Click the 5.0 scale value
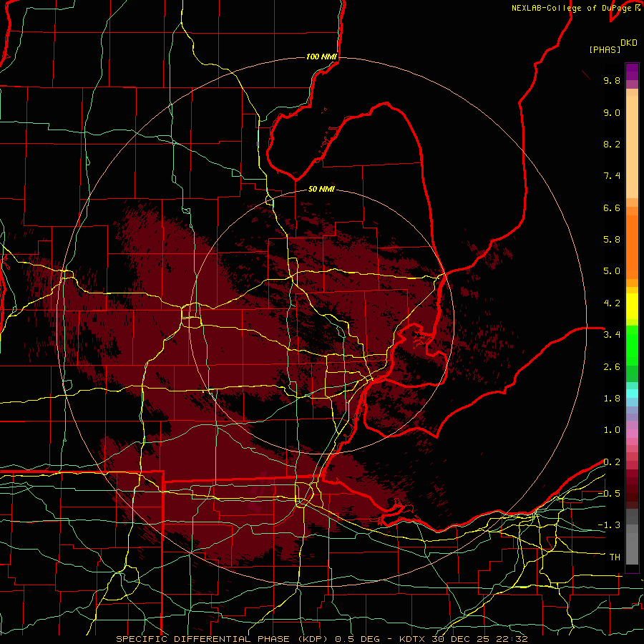 (612, 271)
